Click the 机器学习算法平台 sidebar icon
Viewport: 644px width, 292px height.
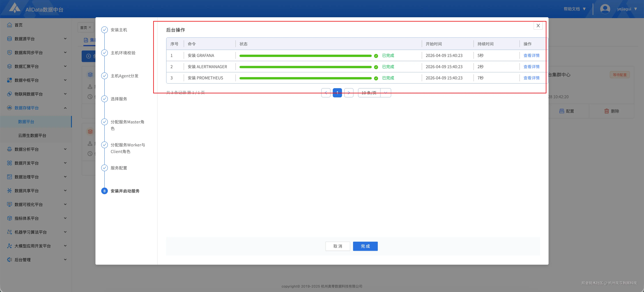click(9, 232)
